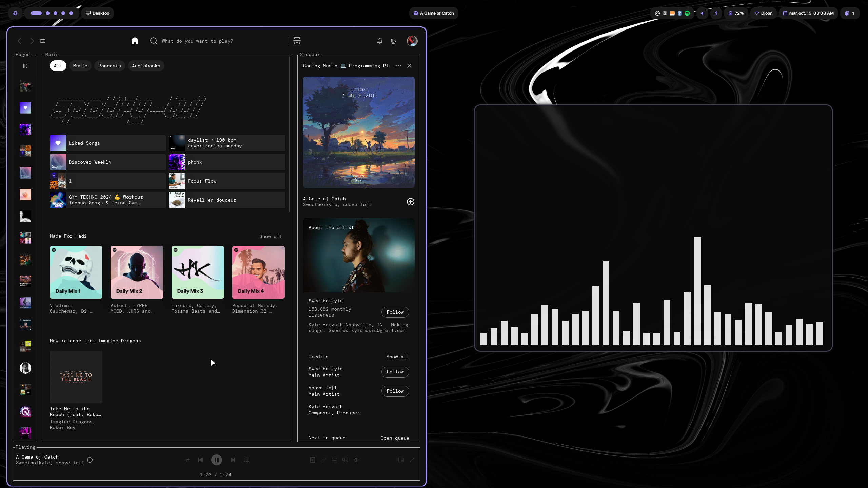Image resolution: width=868 pixels, height=488 pixels.
Task: Open Connect to a device icon
Action: click(x=345, y=460)
